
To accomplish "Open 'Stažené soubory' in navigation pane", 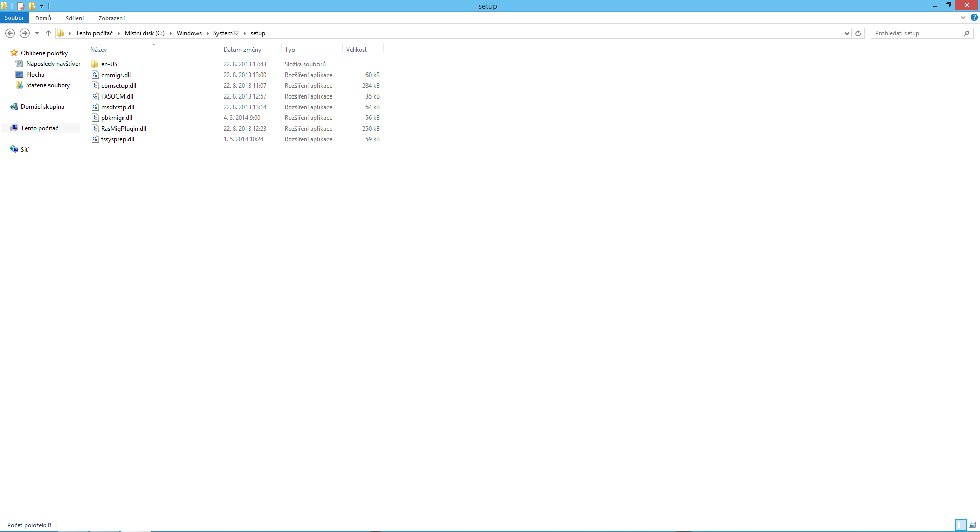I will [x=48, y=85].
